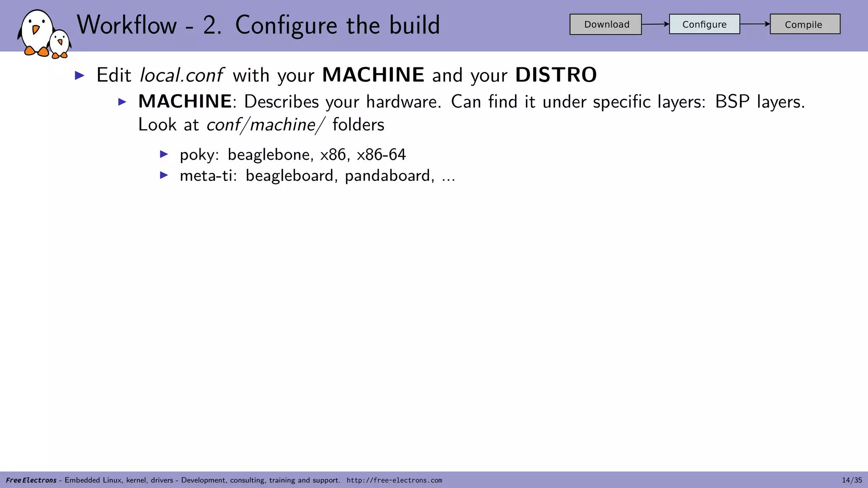Viewport: 868px width, 488px height.
Task: Click the arrow between Download and Configure
Action: point(655,24)
